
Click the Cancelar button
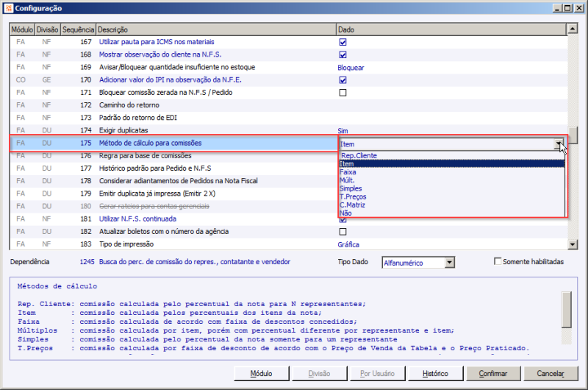[x=551, y=374]
